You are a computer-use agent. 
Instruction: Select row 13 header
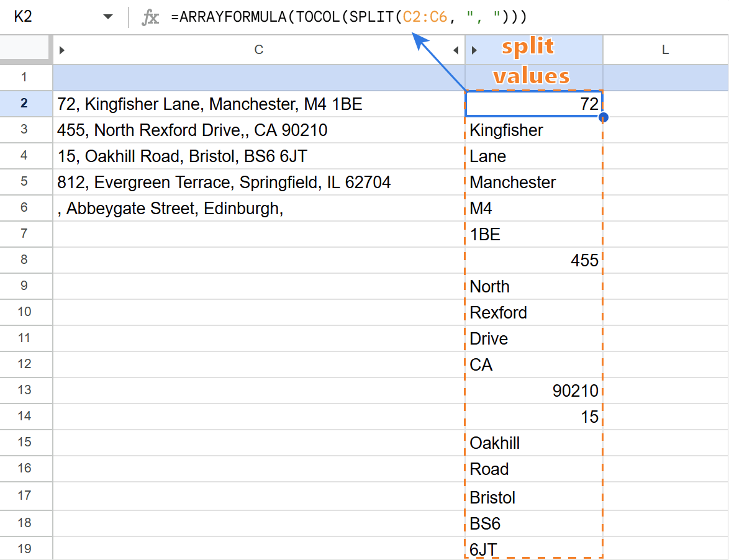click(24, 389)
